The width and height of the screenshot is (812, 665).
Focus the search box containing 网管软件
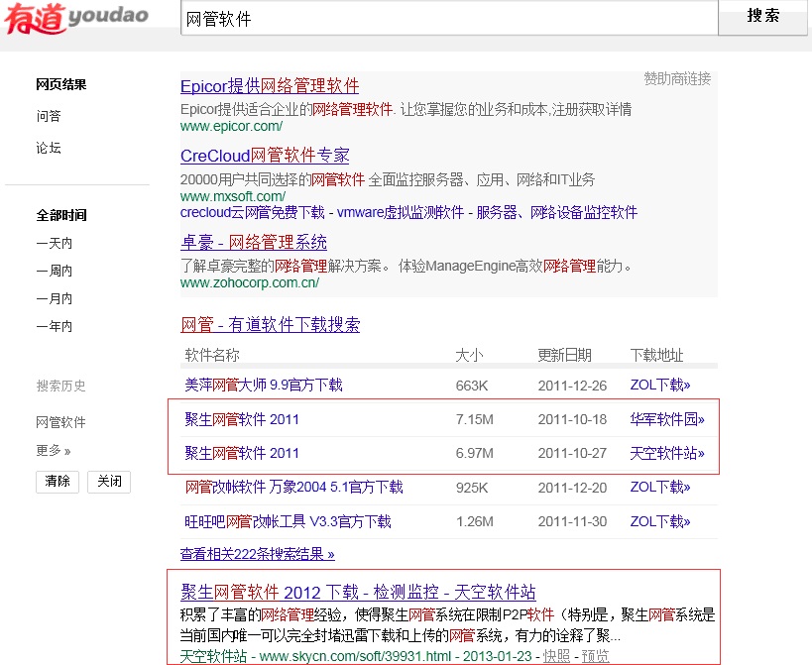pyautogui.click(x=449, y=19)
